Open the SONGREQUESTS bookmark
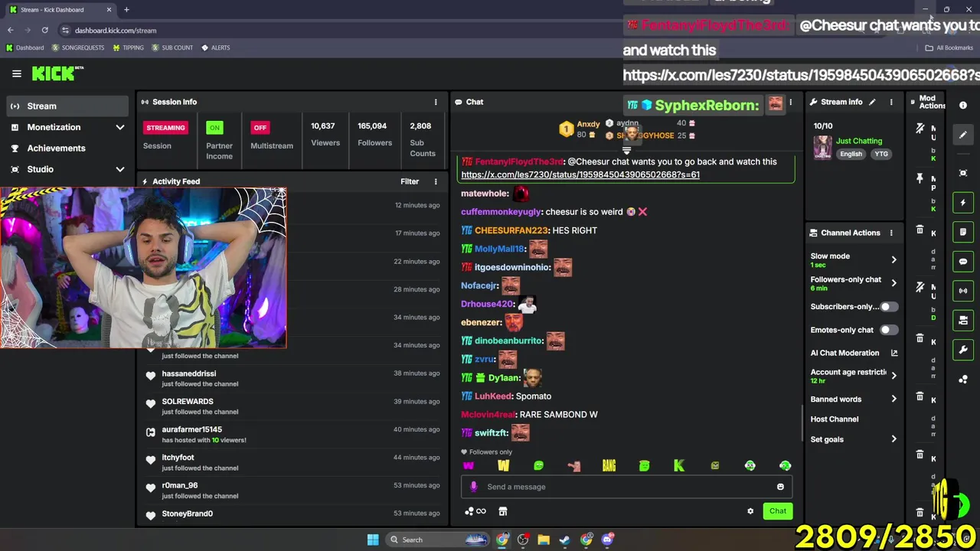The image size is (980, 551). [x=78, y=47]
